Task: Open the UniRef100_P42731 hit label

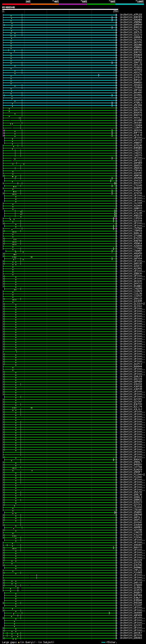Action: tap(131, 30)
